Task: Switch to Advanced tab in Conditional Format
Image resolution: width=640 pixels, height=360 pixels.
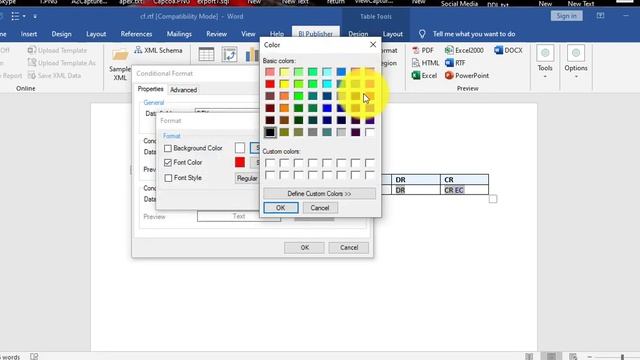Action: tap(183, 90)
